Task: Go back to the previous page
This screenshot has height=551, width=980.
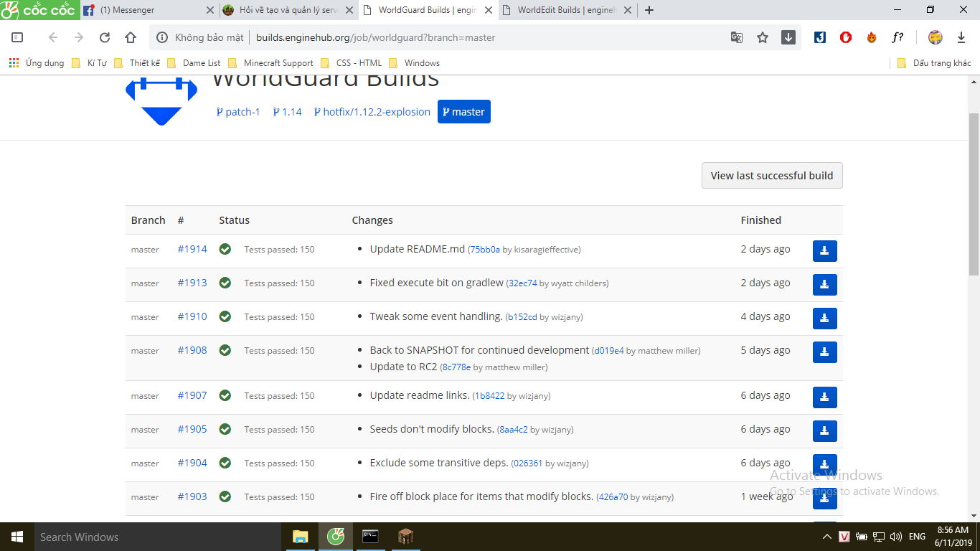Action: point(52,37)
